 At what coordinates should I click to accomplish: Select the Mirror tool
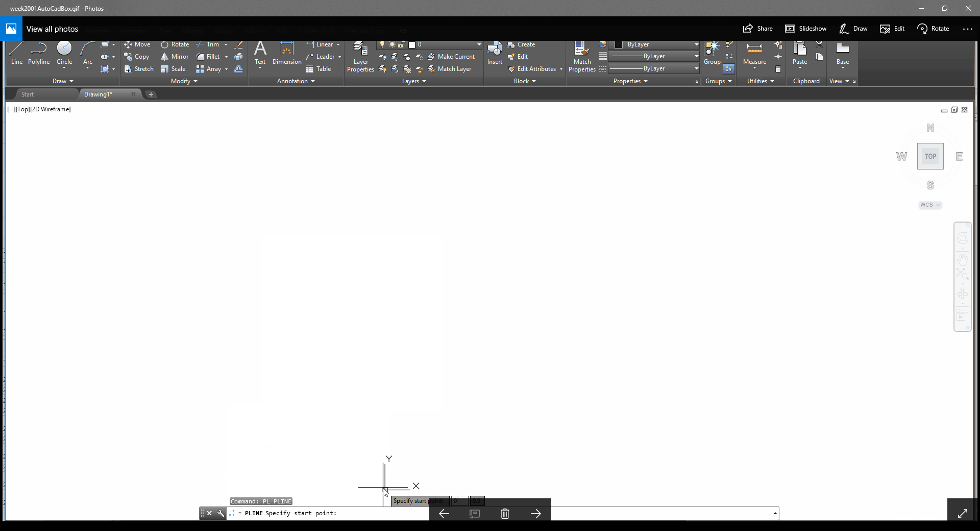175,57
